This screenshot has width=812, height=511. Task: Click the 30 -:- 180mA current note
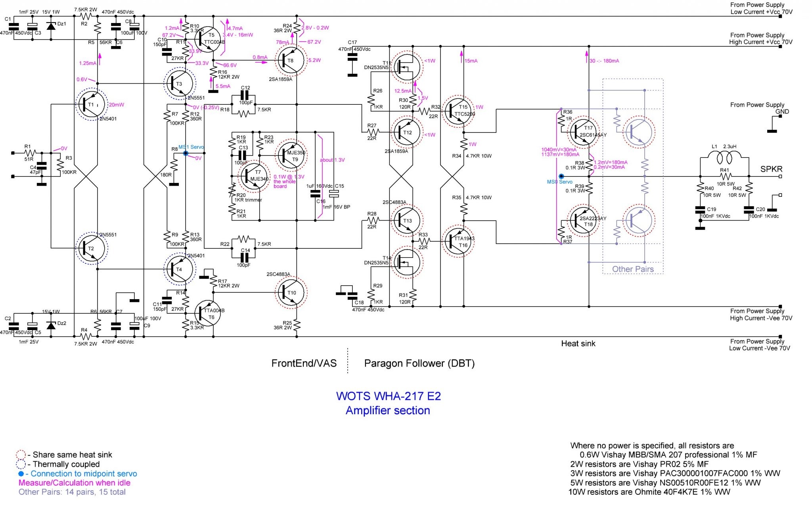point(604,61)
